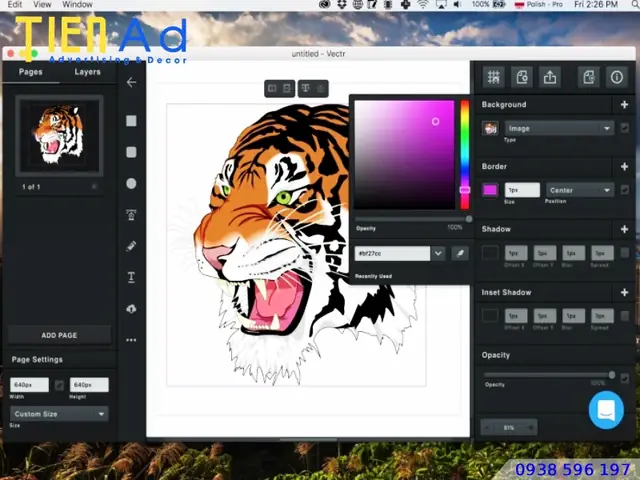640x480 pixels.
Task: Select the Rectangle tool
Action: [131, 121]
